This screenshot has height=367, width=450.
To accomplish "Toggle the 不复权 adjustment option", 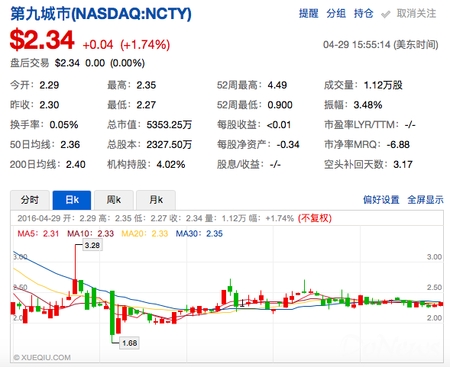I will point(315,218).
